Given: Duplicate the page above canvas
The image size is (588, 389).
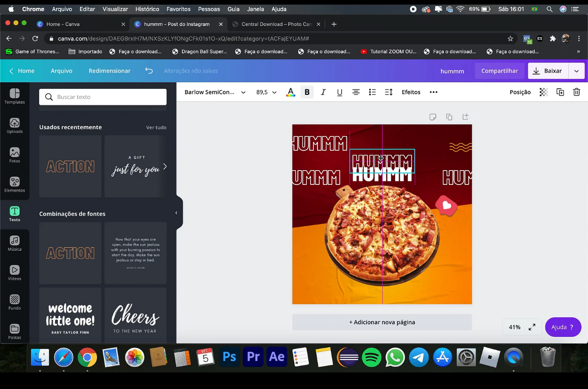Looking at the screenshot, I should tap(449, 117).
